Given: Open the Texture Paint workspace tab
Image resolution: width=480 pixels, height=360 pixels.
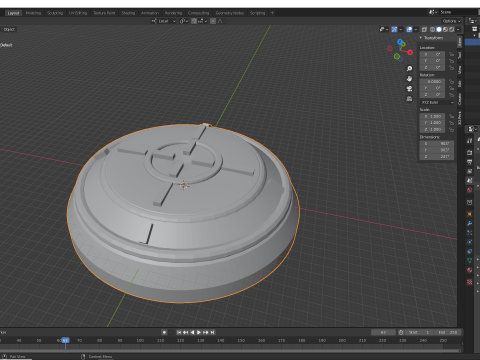Looking at the screenshot, I should pos(104,13).
